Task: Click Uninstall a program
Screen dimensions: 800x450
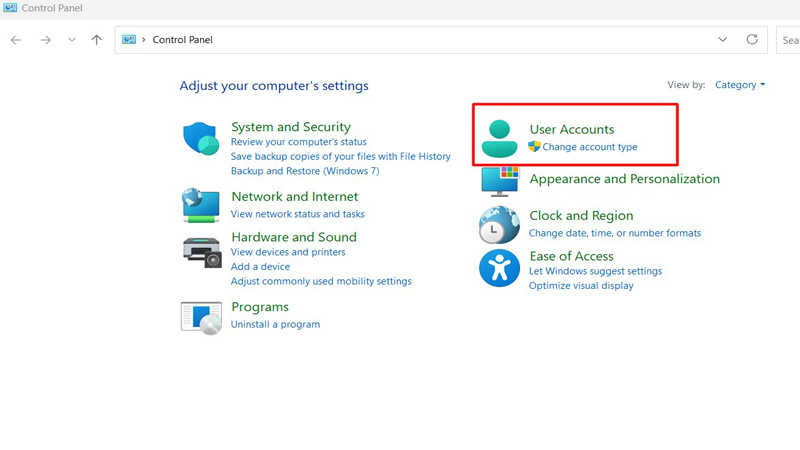Action: pos(276,324)
